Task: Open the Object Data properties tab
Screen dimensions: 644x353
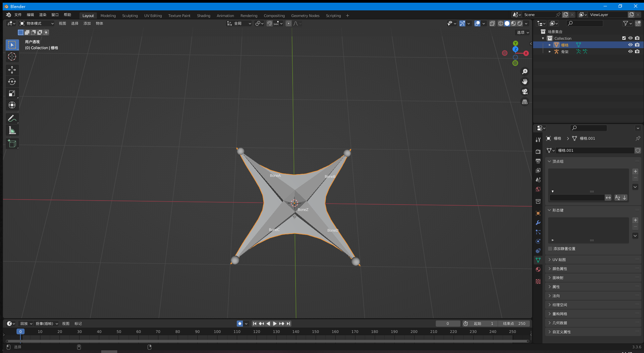Action: point(538,260)
